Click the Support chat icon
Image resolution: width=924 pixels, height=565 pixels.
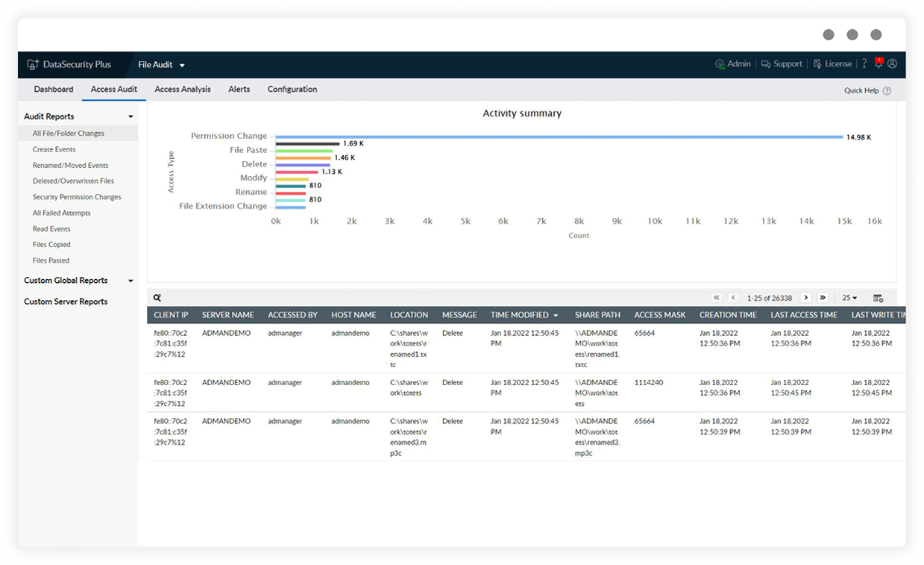pos(764,64)
